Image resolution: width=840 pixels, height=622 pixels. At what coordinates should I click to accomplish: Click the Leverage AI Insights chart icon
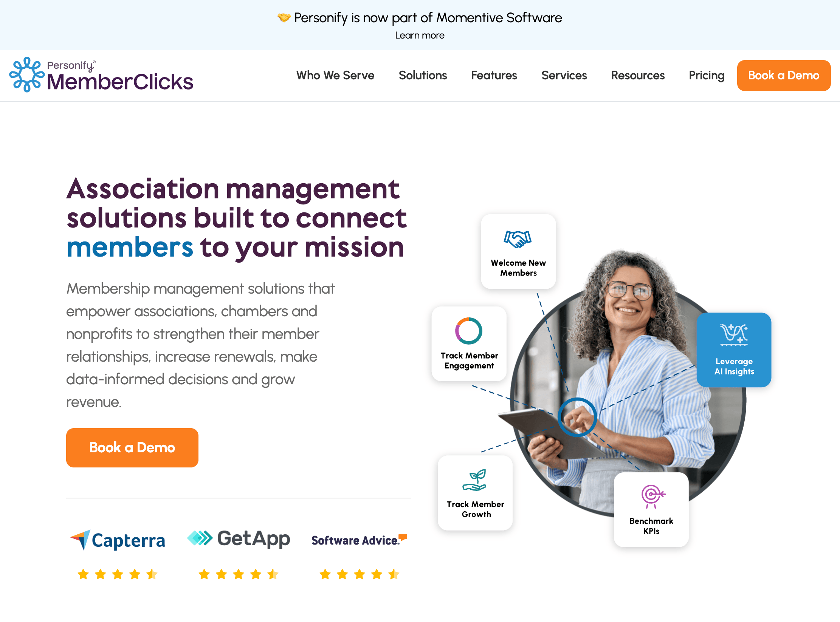tap(734, 335)
